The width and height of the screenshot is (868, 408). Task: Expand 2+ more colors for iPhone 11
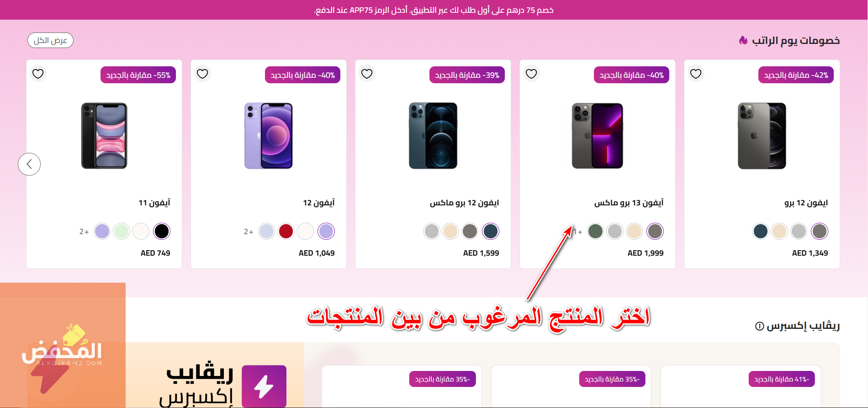[x=84, y=232]
